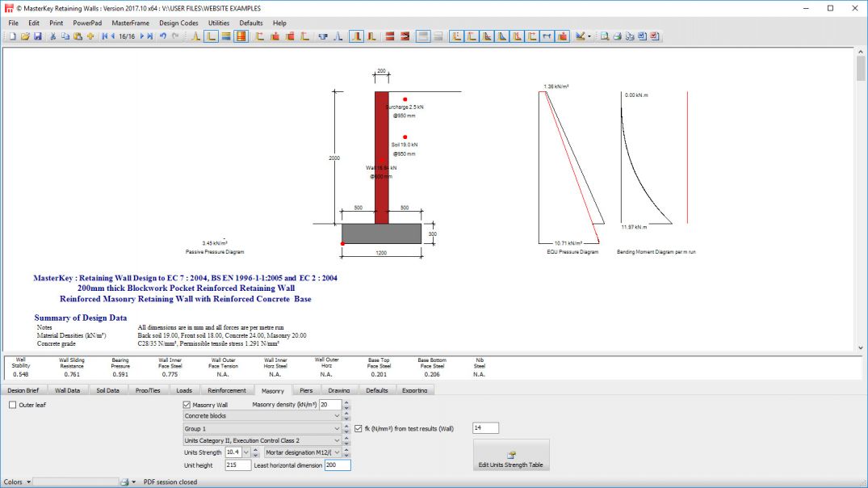The width and height of the screenshot is (868, 488).
Task: Go to first wall with the first-record arrow
Action: pyautogui.click(x=105, y=36)
